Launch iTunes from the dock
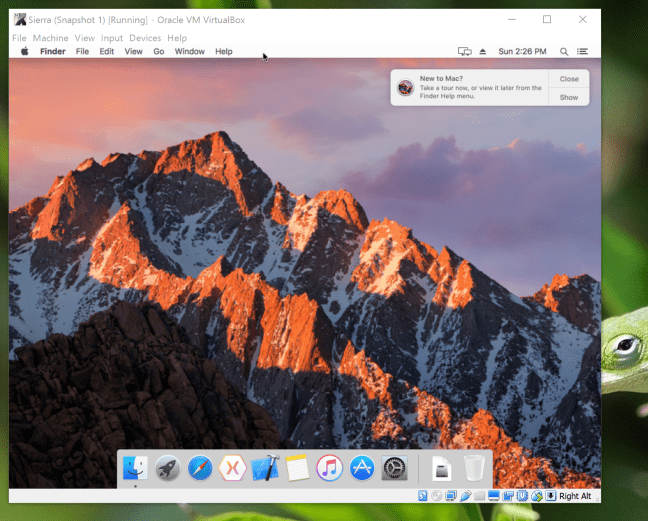This screenshot has height=521, width=648. [329, 467]
